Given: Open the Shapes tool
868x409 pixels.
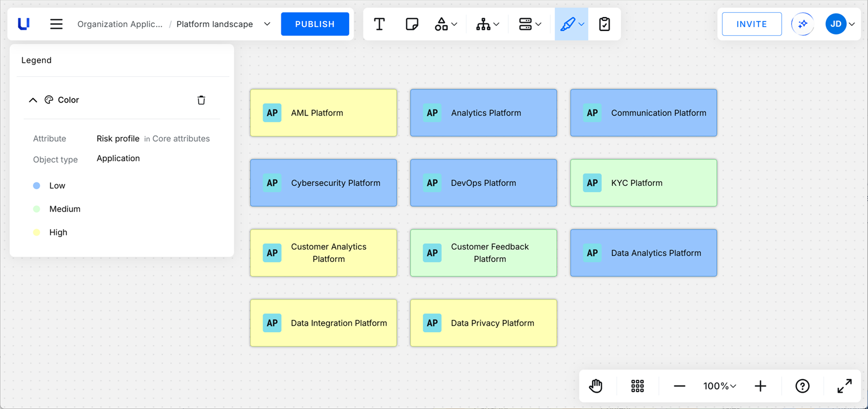Looking at the screenshot, I should 445,24.
